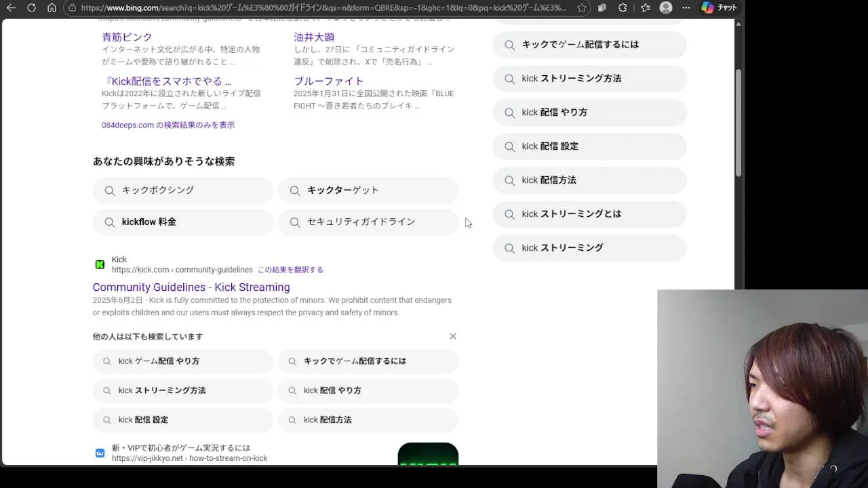Open 『Kick配信をスマホでやる link
Image resolution: width=868 pixels, height=488 pixels.
(x=167, y=81)
